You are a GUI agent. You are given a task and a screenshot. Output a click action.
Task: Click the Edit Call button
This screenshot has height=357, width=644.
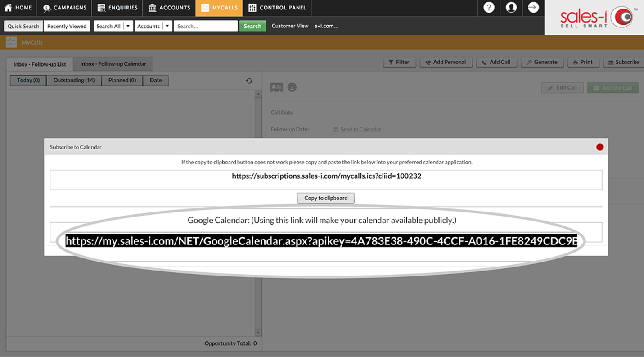[x=563, y=88]
